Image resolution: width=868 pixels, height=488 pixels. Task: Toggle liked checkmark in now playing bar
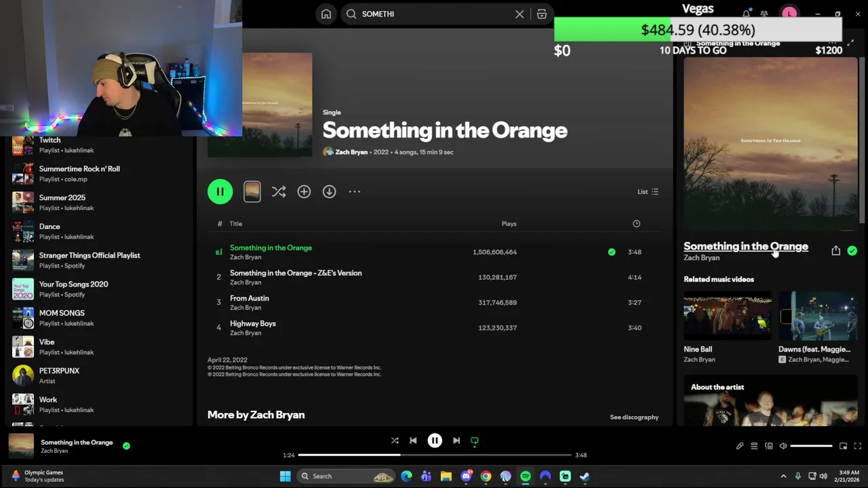coord(126,446)
